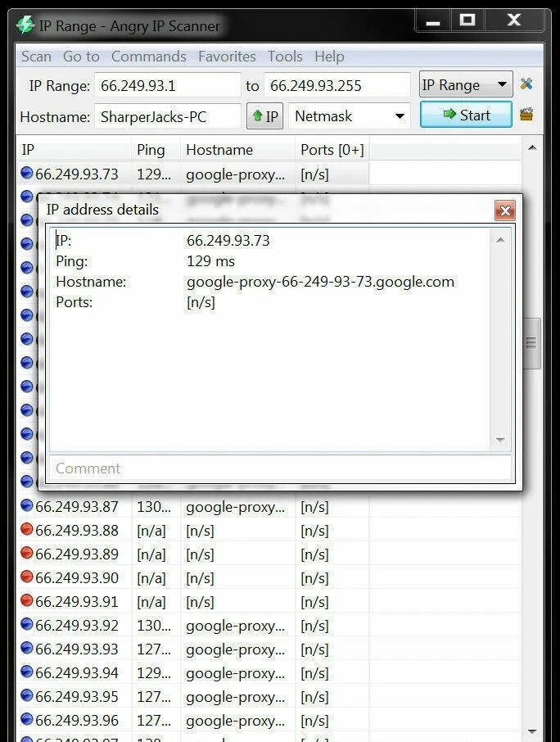The width and height of the screenshot is (560, 742).
Task: Maximize the Angry IP Scanner window
Action: tap(467, 20)
